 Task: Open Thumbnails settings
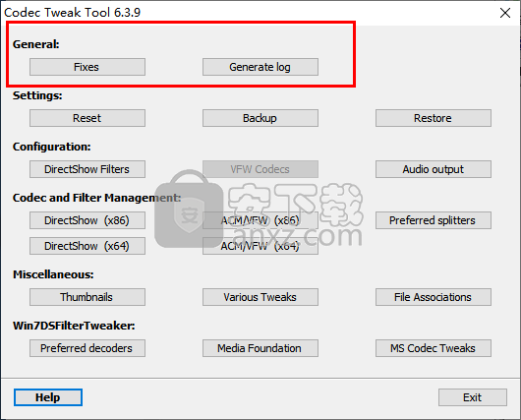pyautogui.click(x=87, y=297)
